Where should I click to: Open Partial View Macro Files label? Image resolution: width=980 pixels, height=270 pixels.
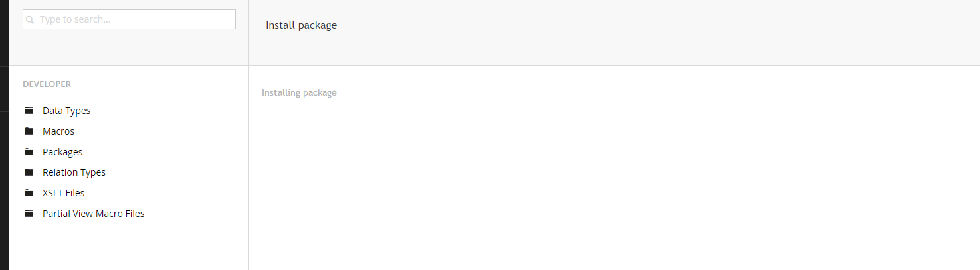(x=93, y=214)
